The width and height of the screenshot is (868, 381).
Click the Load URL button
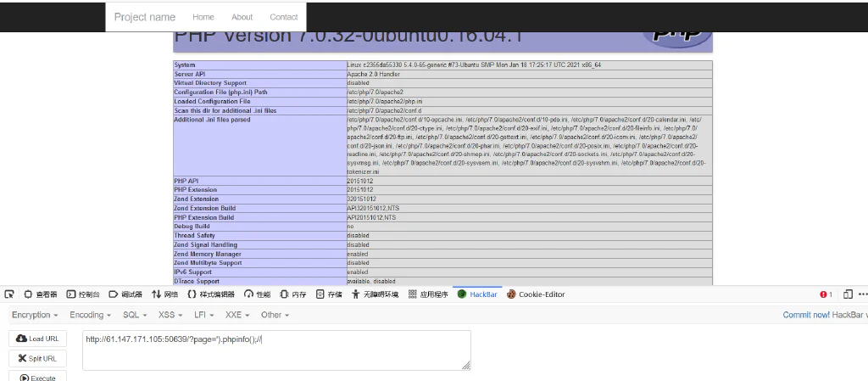tap(37, 339)
